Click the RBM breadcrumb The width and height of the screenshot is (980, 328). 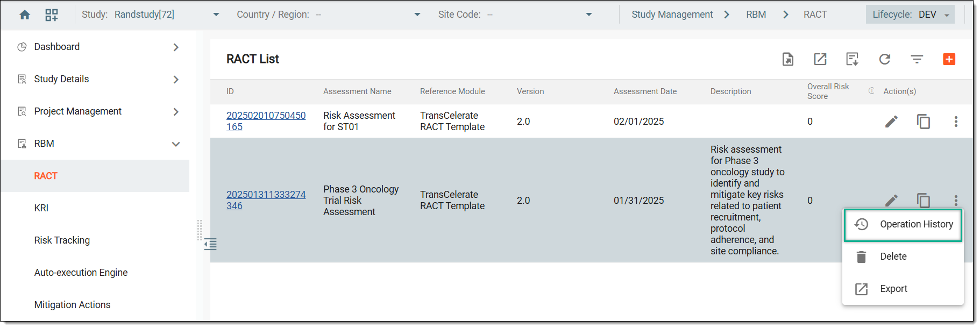[756, 15]
